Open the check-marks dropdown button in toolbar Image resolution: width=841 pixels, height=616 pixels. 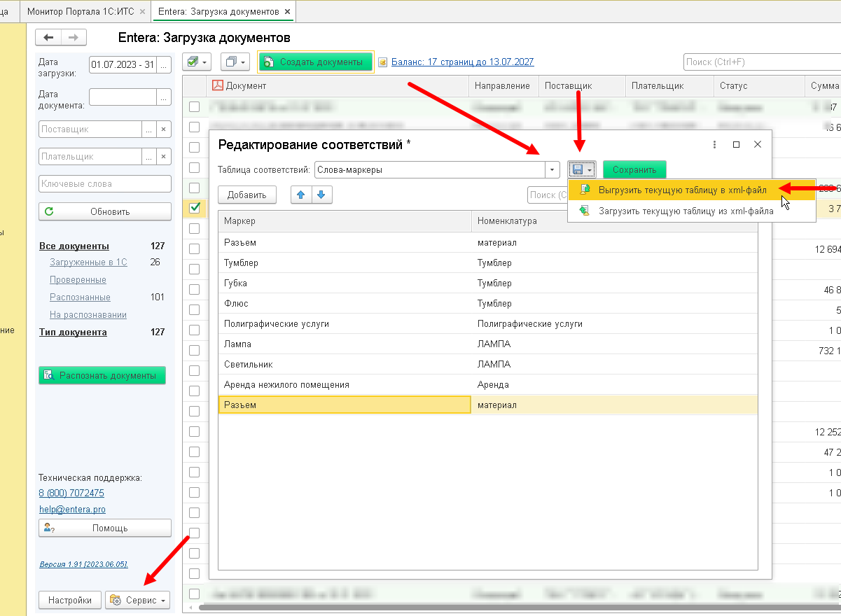[x=197, y=62]
